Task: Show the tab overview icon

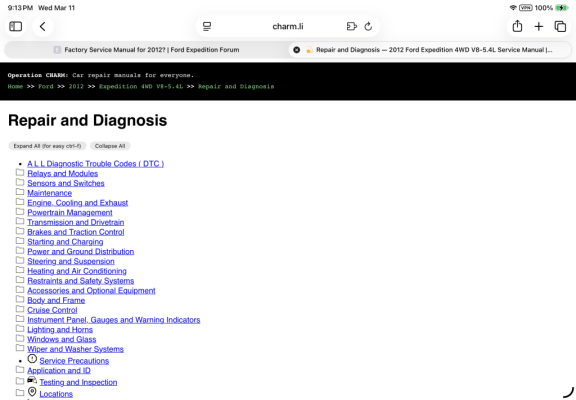Action: 560,26
